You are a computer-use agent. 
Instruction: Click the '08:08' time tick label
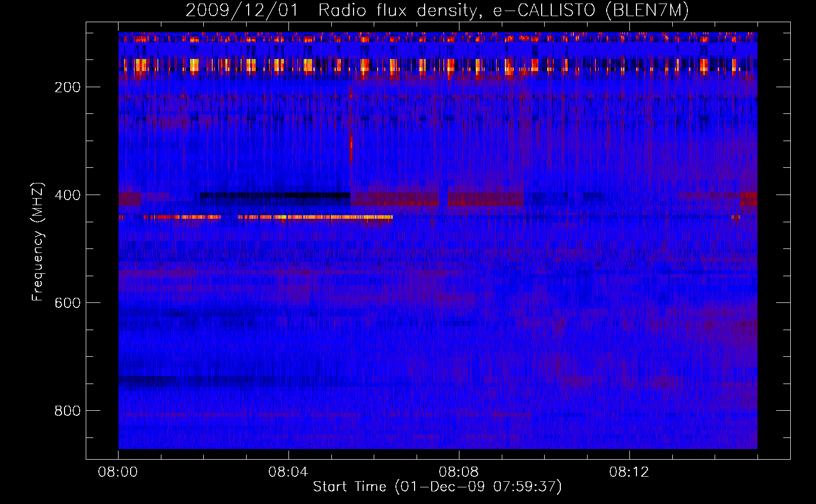tap(459, 472)
